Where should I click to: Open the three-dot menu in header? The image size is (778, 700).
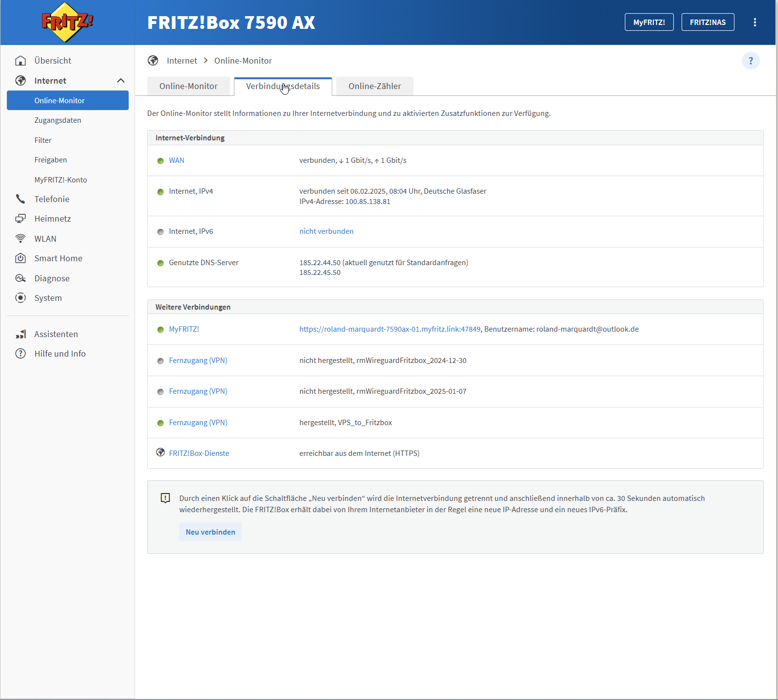[x=755, y=22]
